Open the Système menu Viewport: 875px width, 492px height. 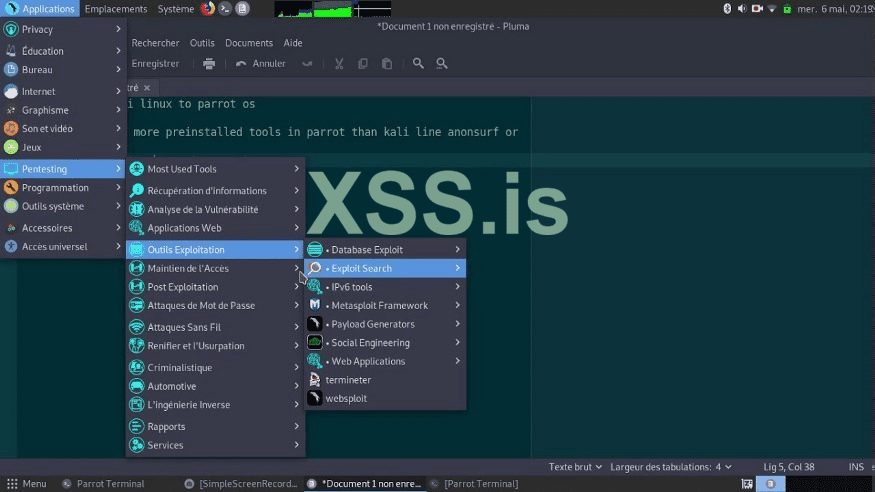[175, 8]
